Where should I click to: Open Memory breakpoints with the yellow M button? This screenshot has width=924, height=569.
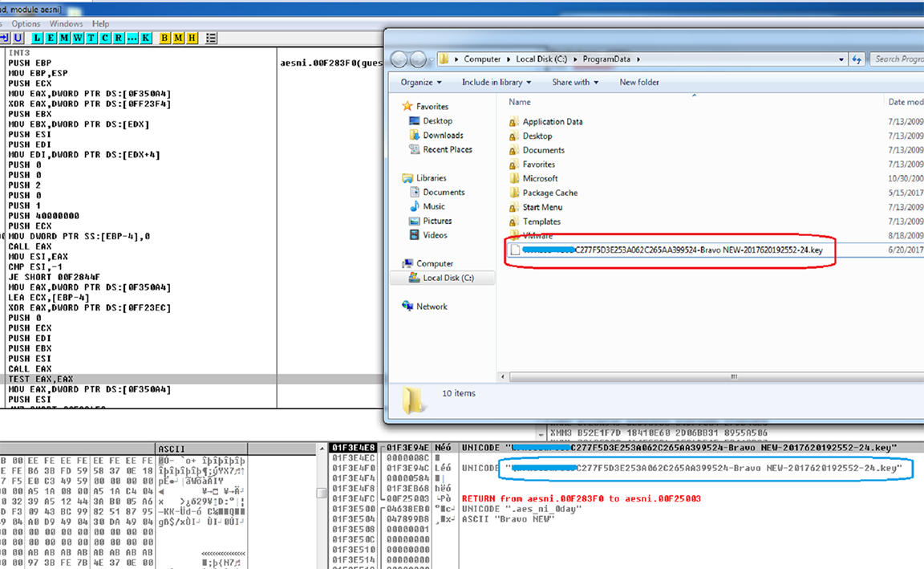179,38
